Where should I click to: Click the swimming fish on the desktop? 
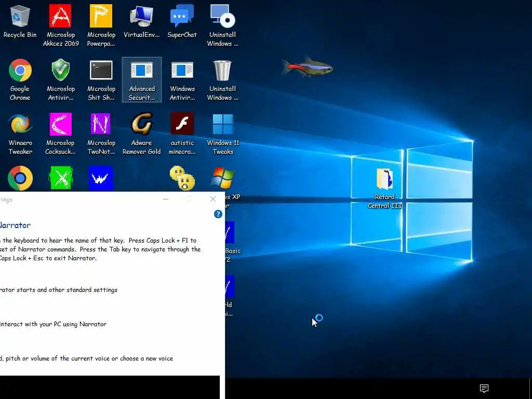(308, 66)
